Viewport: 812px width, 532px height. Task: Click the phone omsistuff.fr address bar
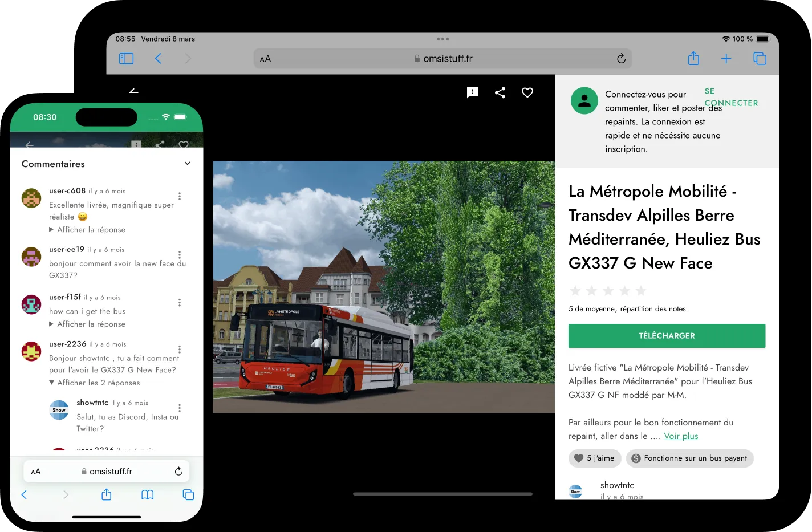pyautogui.click(x=107, y=472)
